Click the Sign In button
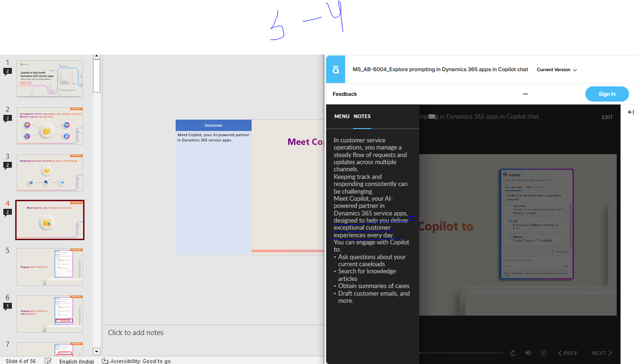The width and height of the screenshot is (639, 364). (607, 93)
